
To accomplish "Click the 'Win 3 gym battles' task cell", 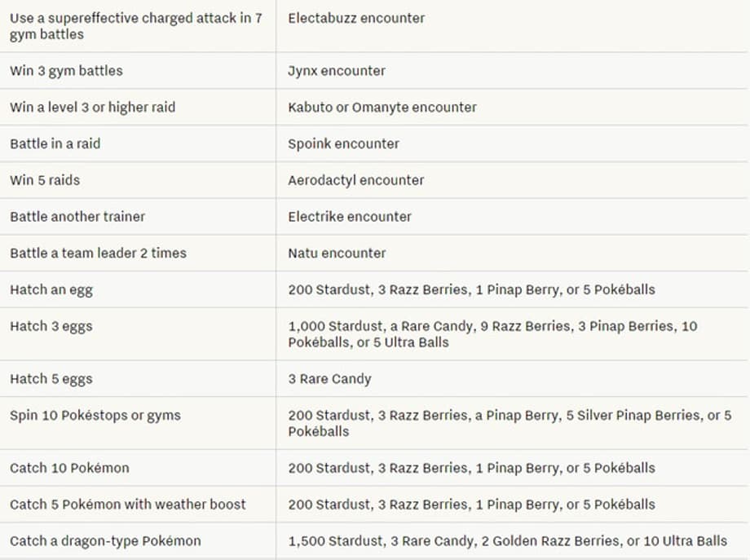I will coord(66,71).
